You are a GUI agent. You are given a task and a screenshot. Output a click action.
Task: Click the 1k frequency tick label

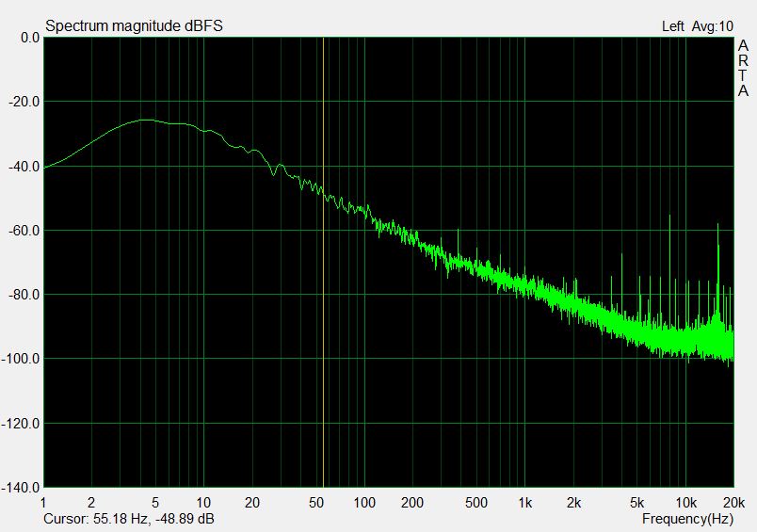524,503
